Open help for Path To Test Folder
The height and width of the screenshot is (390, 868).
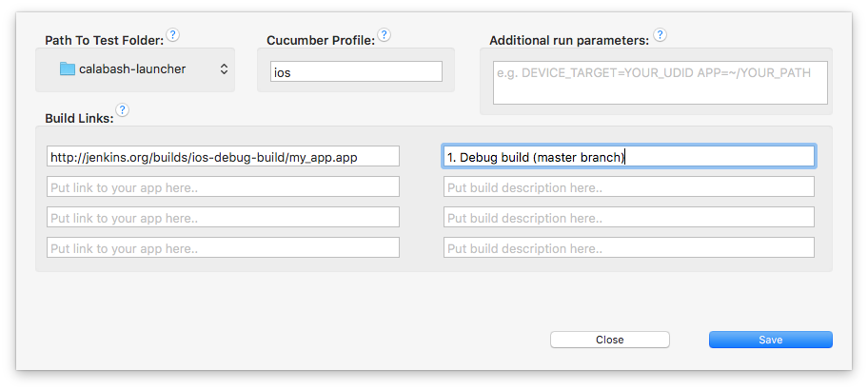pyautogui.click(x=173, y=35)
